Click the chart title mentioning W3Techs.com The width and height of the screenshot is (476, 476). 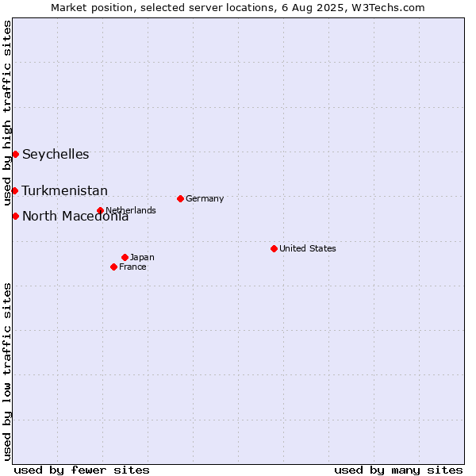tap(238, 8)
